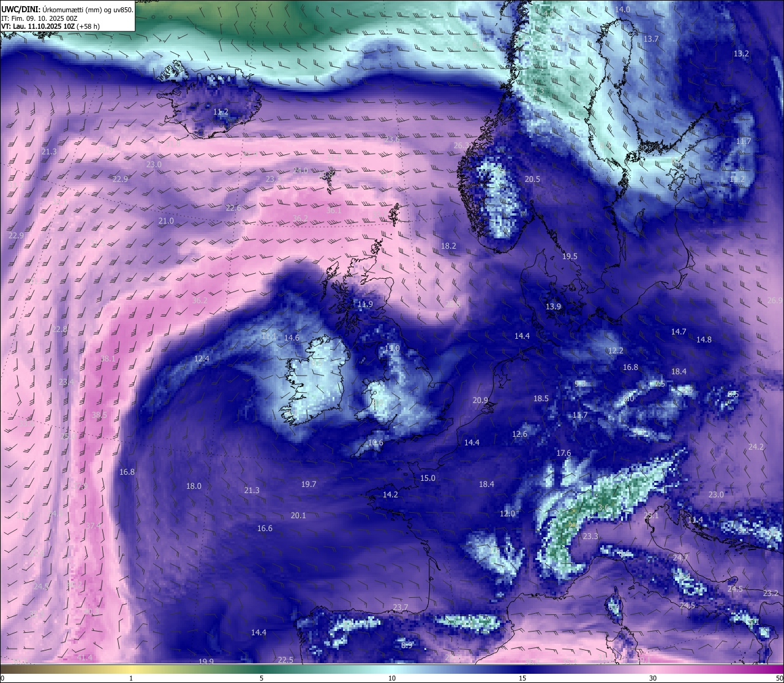Image resolution: width=784 pixels, height=683 pixels.
Task: Select the 22.6 value label
Action: point(233,208)
